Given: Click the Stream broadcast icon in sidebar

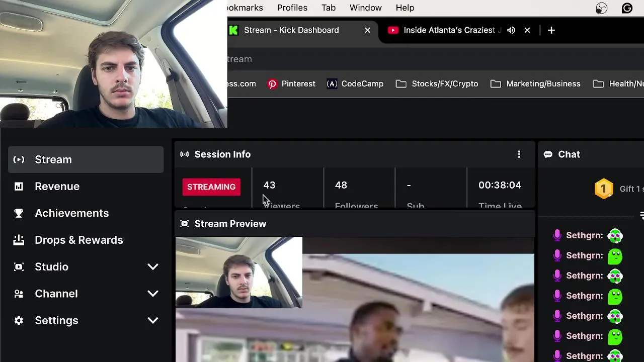Looking at the screenshot, I should tap(19, 159).
